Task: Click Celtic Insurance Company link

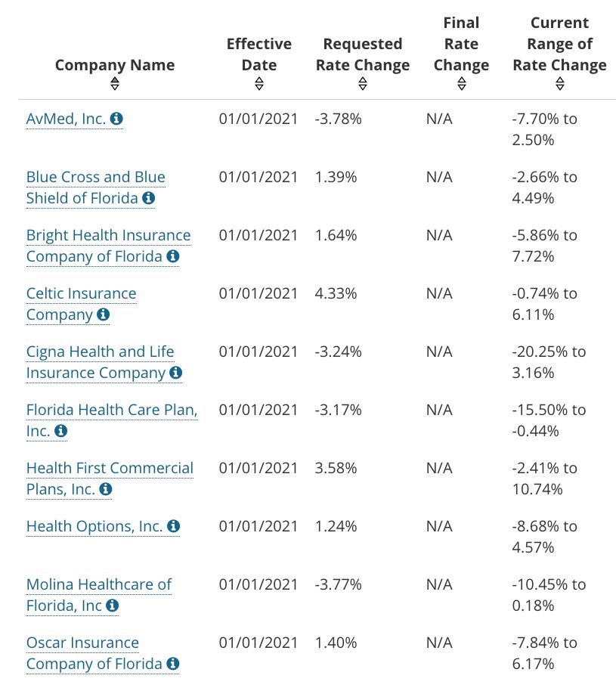Action: click(x=81, y=294)
